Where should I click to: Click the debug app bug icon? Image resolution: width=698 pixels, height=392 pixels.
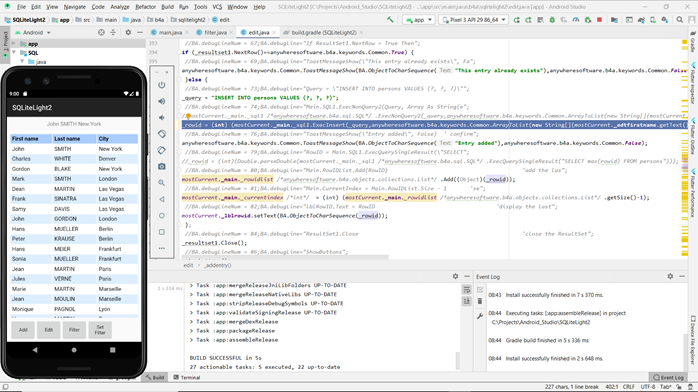coord(552,20)
